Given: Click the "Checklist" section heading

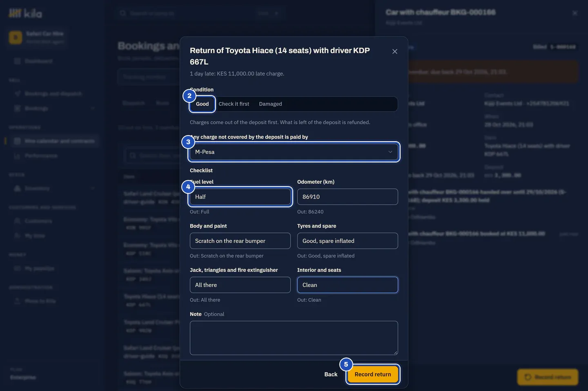Looking at the screenshot, I should 201,171.
